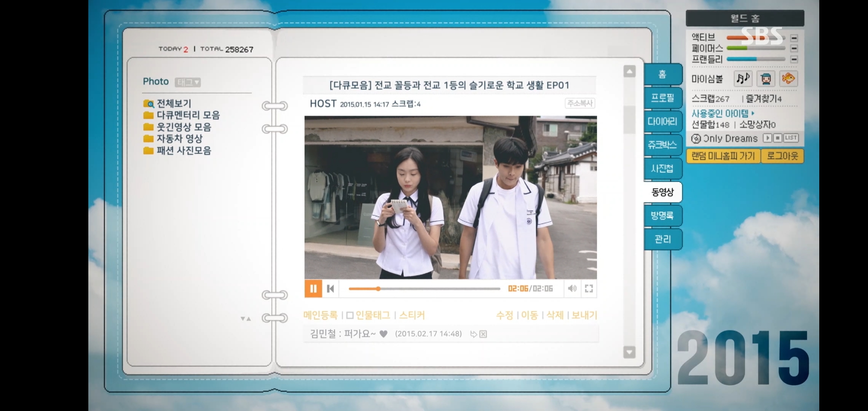Pause the video with the orange button
The width and height of the screenshot is (868, 411).
(313, 288)
